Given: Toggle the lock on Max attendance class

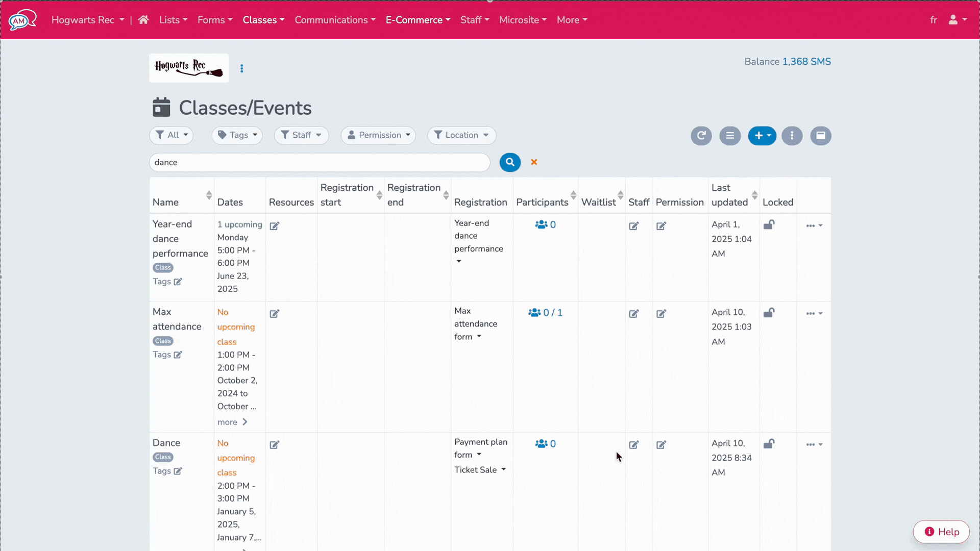Looking at the screenshot, I should [769, 313].
